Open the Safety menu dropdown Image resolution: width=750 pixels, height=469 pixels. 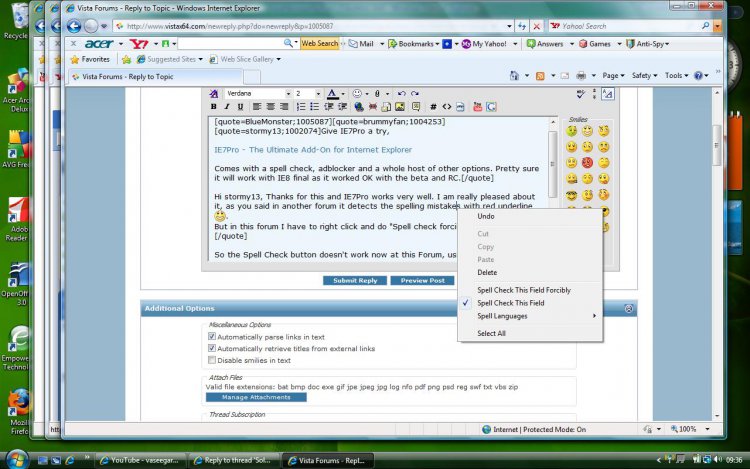click(644, 76)
